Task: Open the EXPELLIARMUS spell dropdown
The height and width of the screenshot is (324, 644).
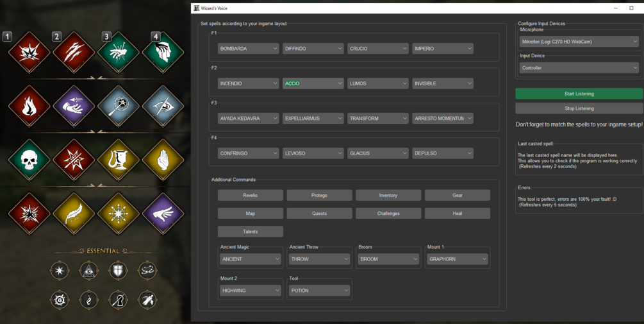Action: 313,119
